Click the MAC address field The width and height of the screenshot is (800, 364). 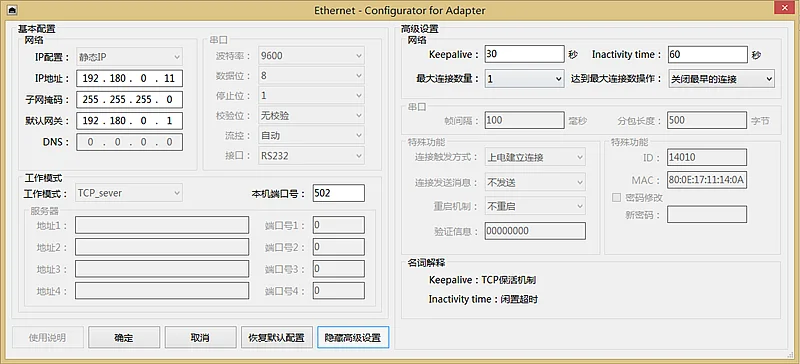[x=707, y=180]
